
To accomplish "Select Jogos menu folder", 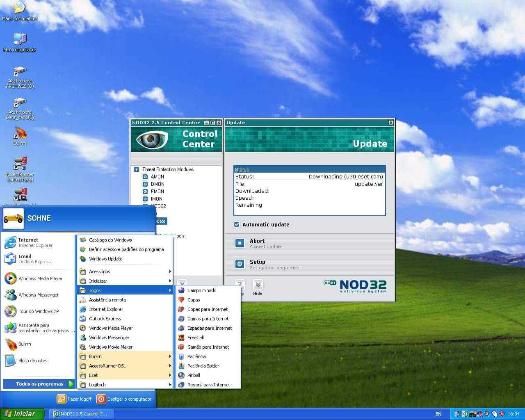I will (x=125, y=290).
